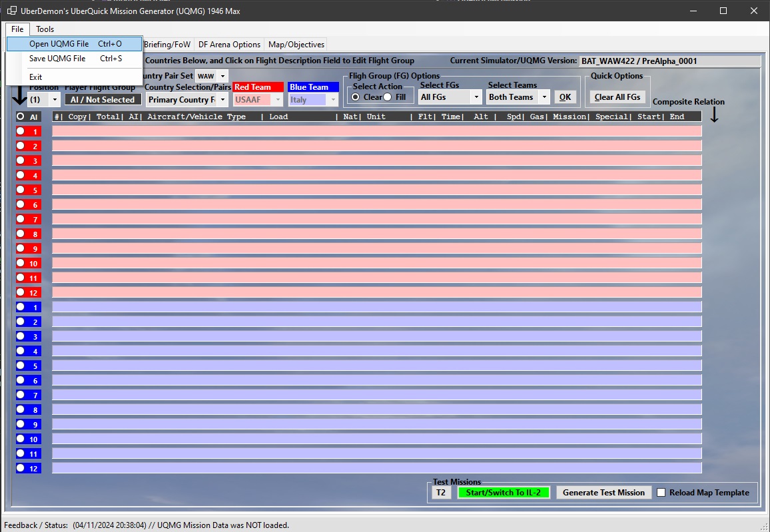Click the Blue Team color label
This screenshot has width=770, height=532.
(x=313, y=87)
